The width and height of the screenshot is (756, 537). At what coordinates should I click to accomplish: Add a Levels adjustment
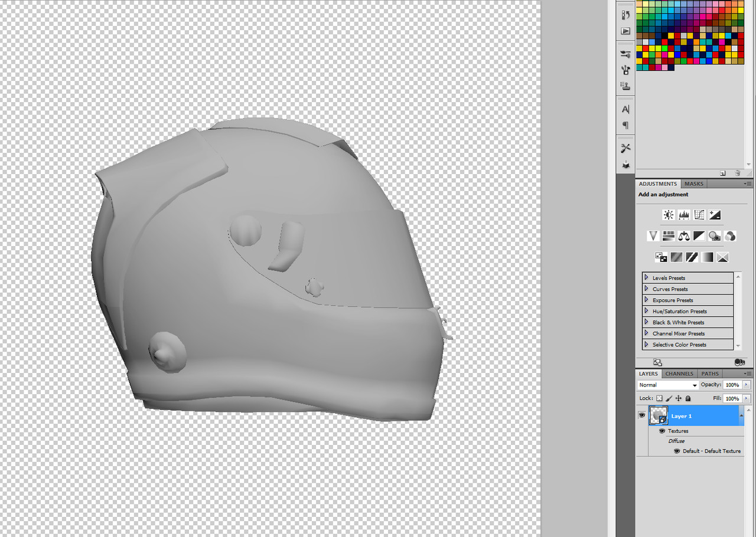684,215
